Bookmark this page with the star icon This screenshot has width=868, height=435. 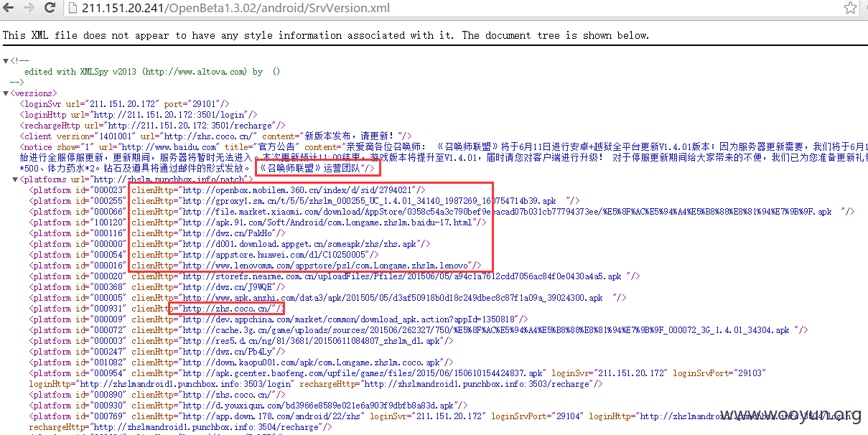click(x=849, y=9)
